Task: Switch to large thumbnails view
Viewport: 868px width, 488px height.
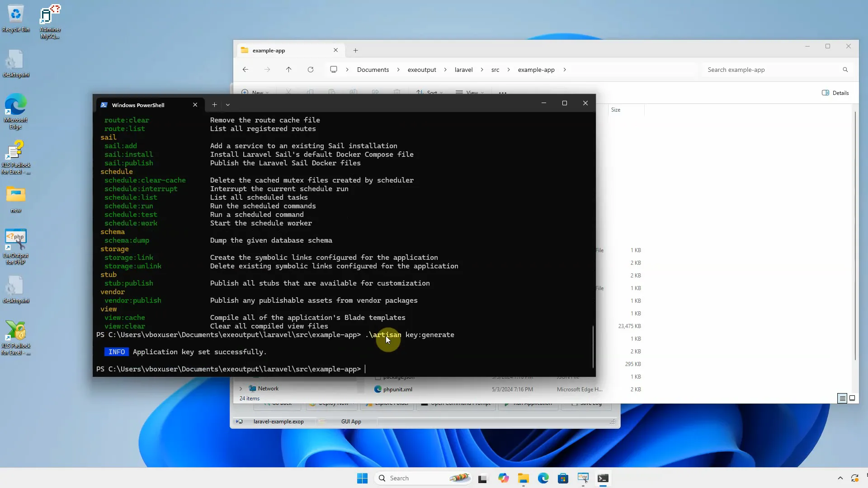Action: tap(852, 398)
